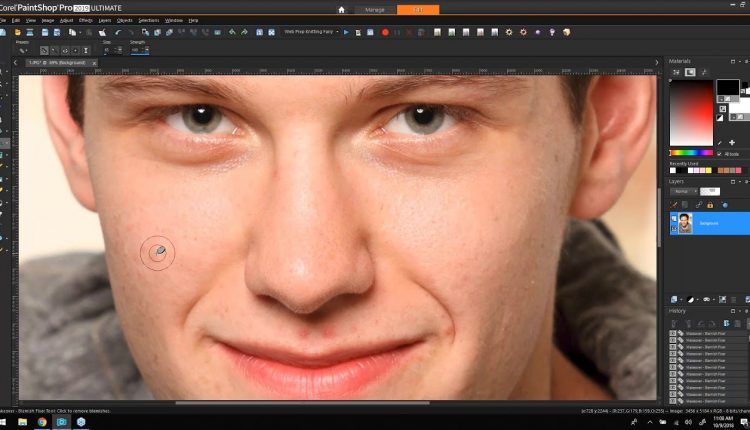
Task: Select the first Materials palette tab icon
Action: tap(676, 72)
